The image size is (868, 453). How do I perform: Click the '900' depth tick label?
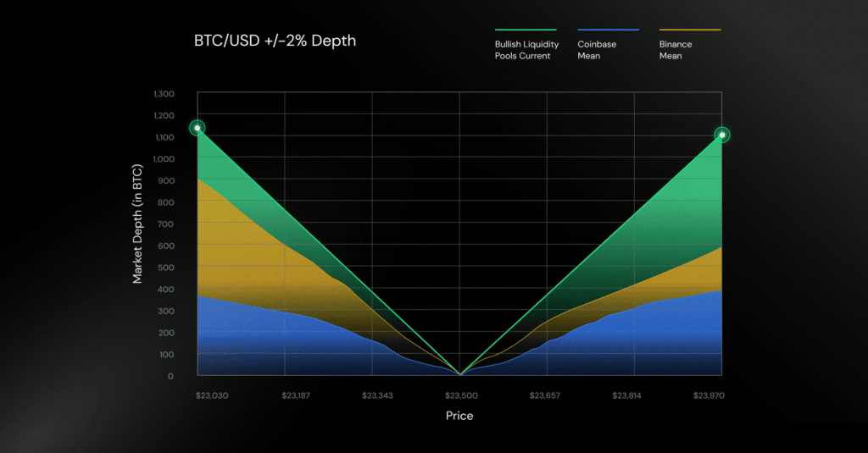tap(166, 181)
